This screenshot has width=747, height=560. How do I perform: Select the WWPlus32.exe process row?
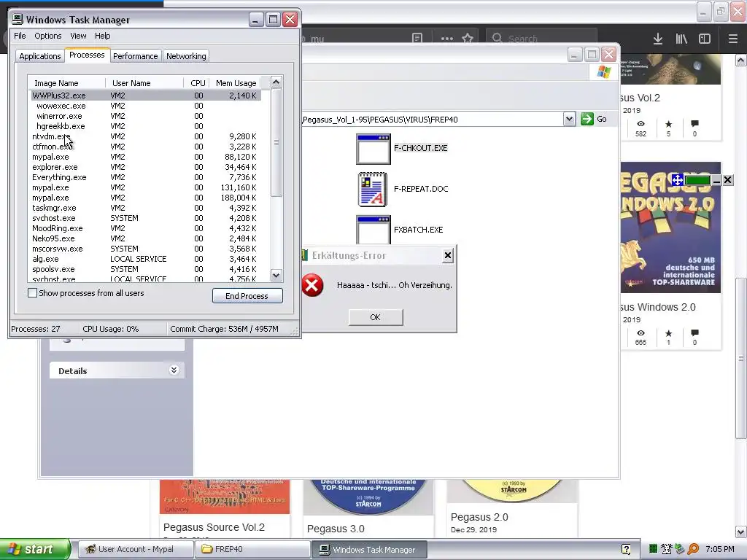[146, 96]
